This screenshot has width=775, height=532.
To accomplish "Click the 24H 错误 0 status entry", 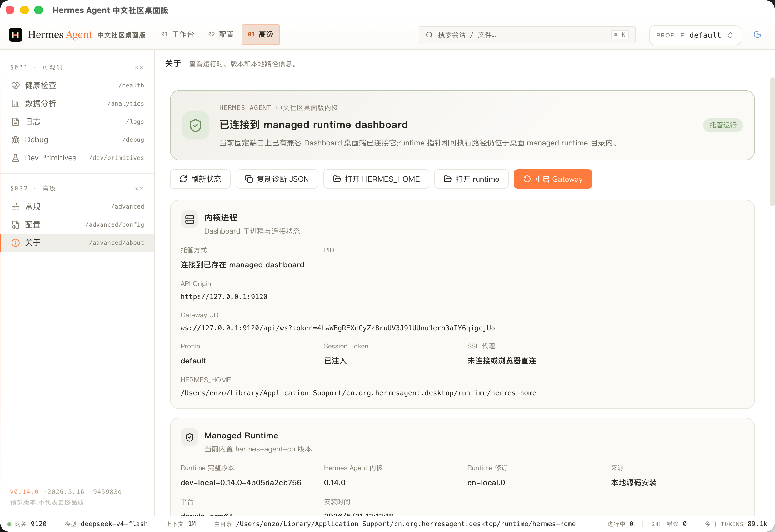I will pyautogui.click(x=669, y=524).
